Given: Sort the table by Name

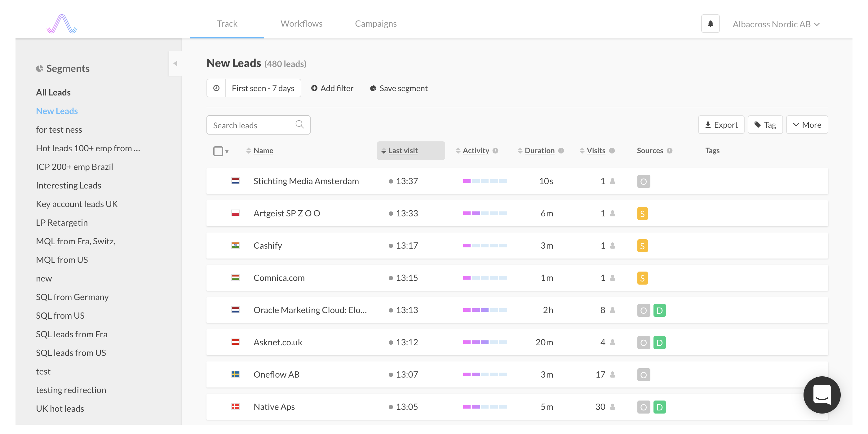Looking at the screenshot, I should 263,151.
